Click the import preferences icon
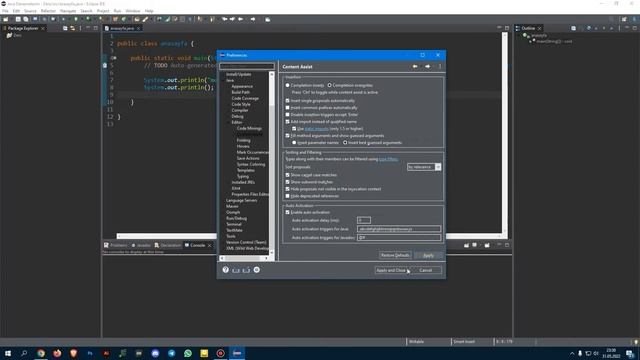 [236, 270]
